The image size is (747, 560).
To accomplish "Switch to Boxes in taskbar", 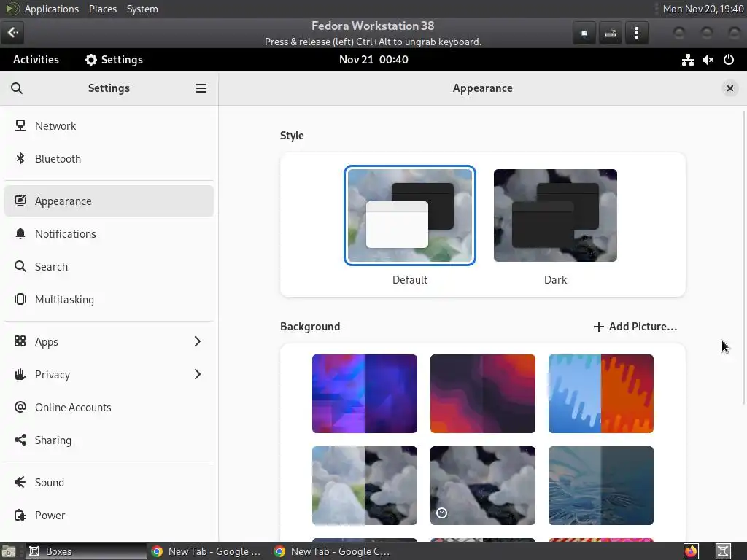I will click(x=86, y=551).
